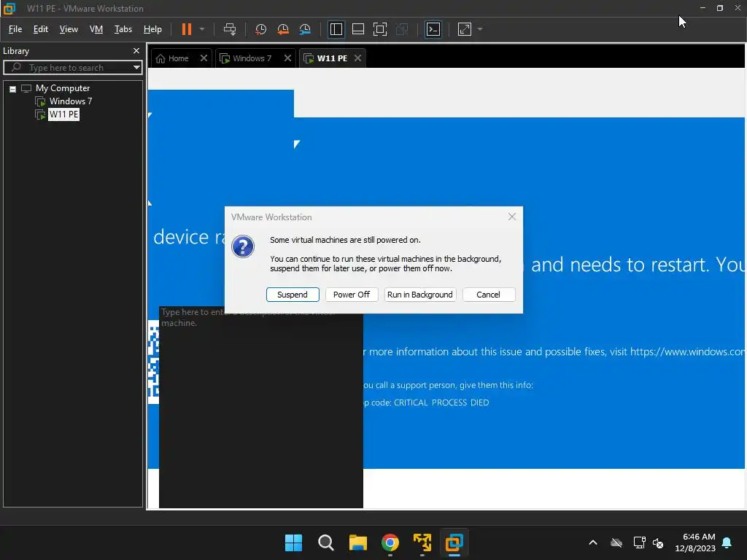Click the VMware Workstation taskbar icon

454,542
